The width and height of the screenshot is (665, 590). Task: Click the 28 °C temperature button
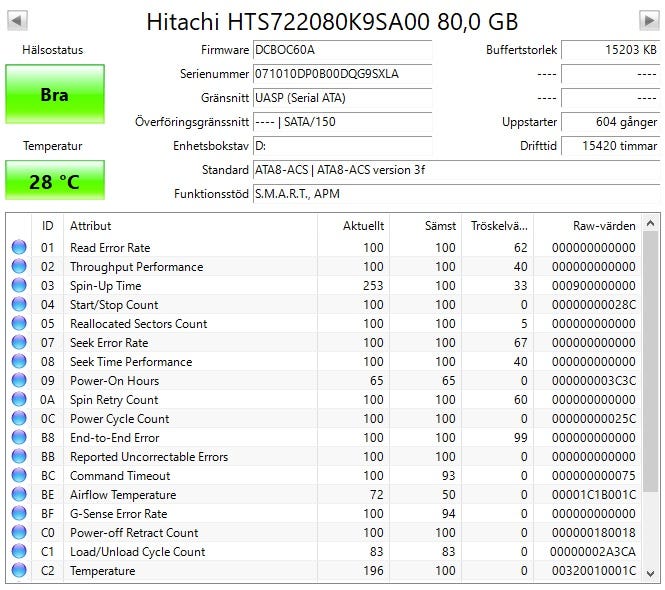tap(55, 181)
